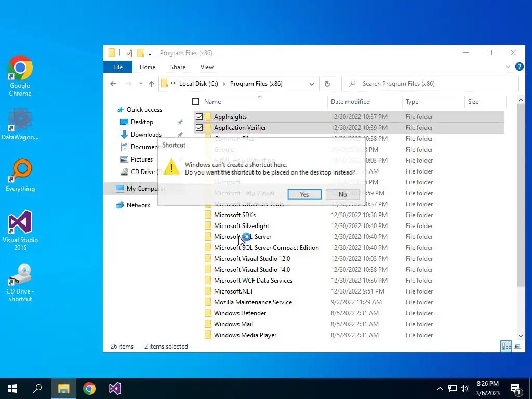The height and width of the screenshot is (399, 532).
Task: Click Properties icon in quick access toolbar
Action: [x=129, y=53]
